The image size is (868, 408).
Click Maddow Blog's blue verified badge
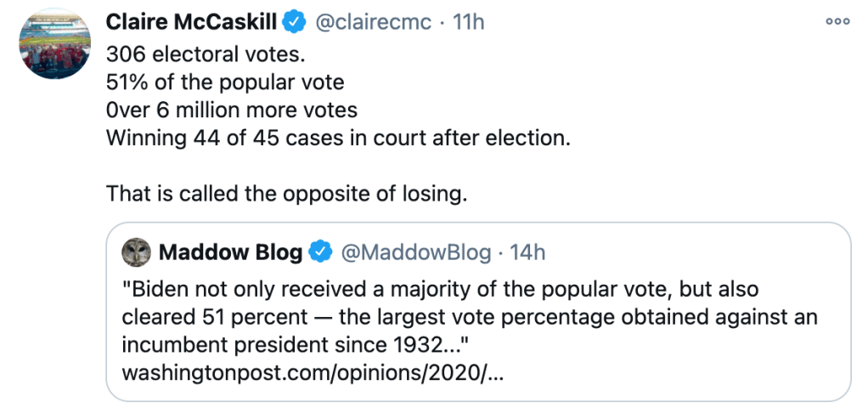[319, 252]
